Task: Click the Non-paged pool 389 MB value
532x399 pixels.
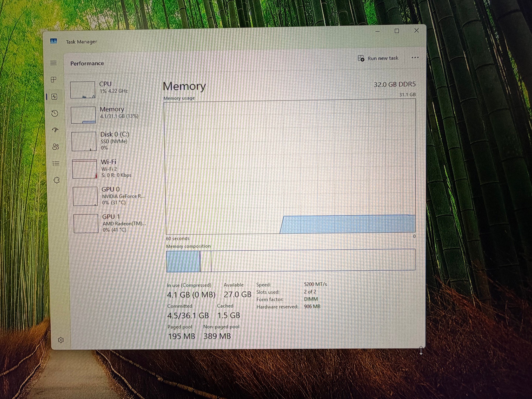Action: coord(217,336)
